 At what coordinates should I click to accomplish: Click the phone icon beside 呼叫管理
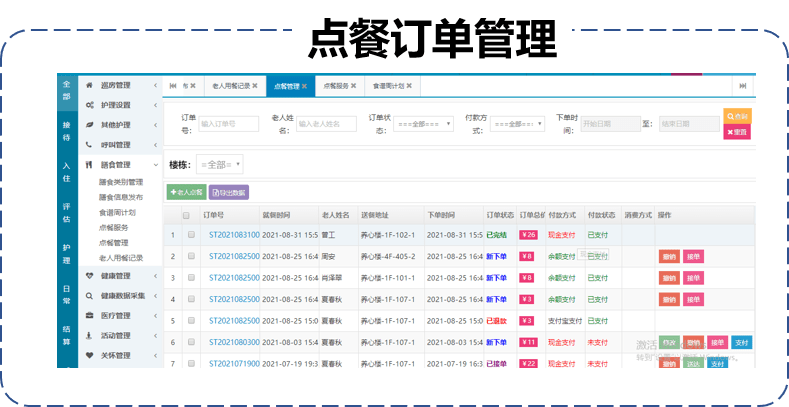coord(90,145)
